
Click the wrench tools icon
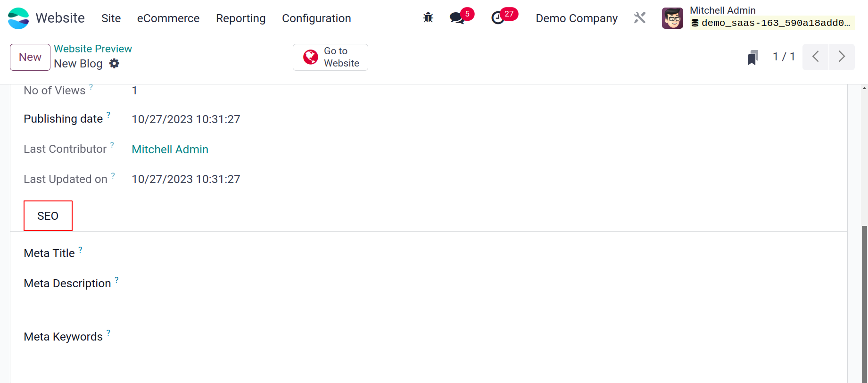pyautogui.click(x=640, y=18)
